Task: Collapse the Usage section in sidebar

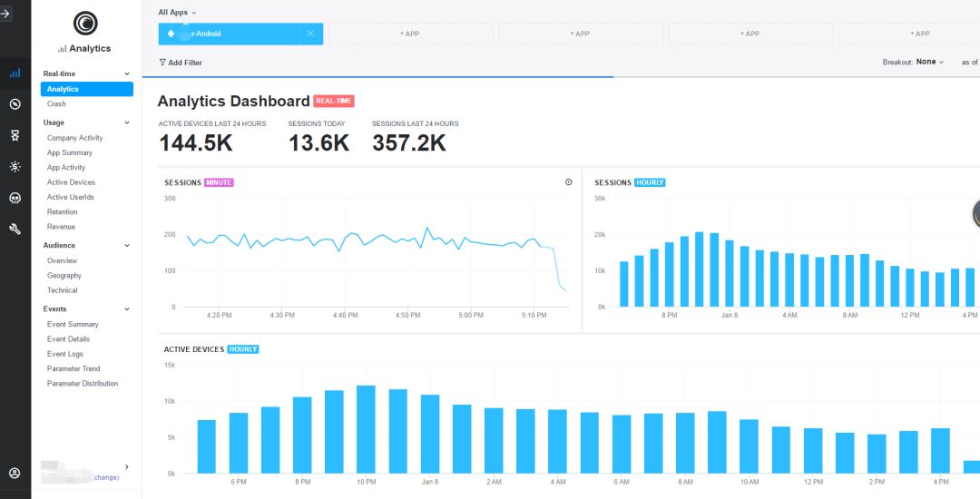Action: point(126,122)
